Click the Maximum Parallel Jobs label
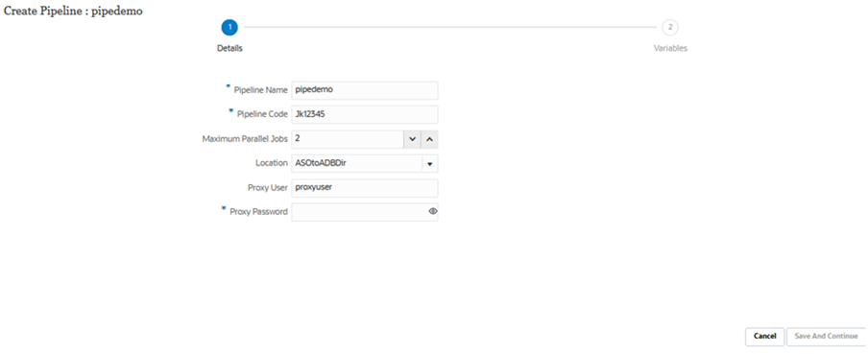 point(245,139)
